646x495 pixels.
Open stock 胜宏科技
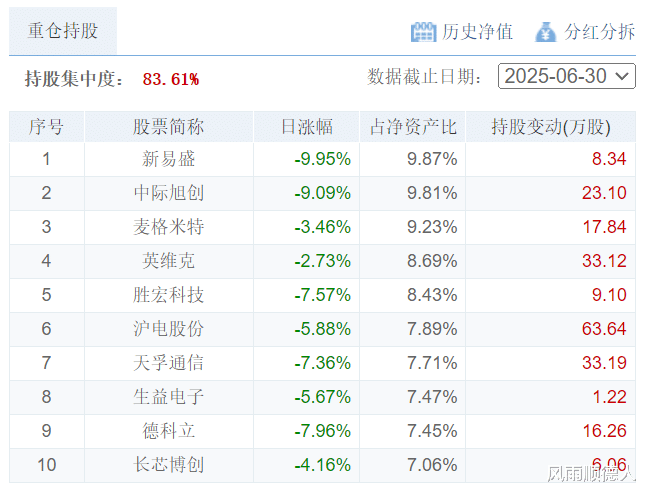(x=169, y=295)
